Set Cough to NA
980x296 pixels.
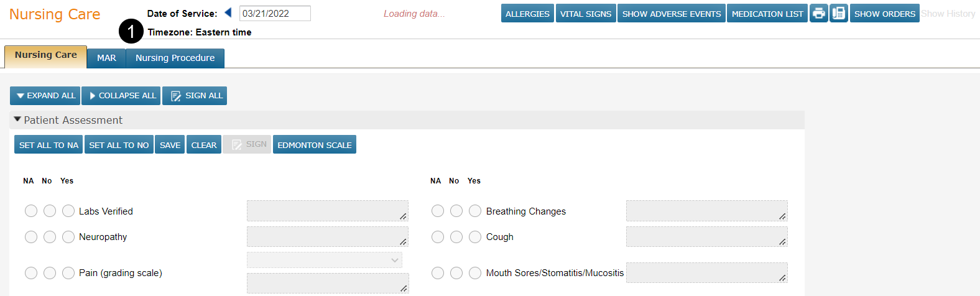point(438,237)
